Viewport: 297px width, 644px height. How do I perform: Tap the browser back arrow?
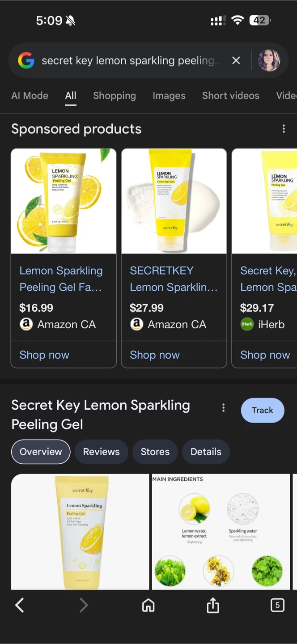[x=20, y=605]
